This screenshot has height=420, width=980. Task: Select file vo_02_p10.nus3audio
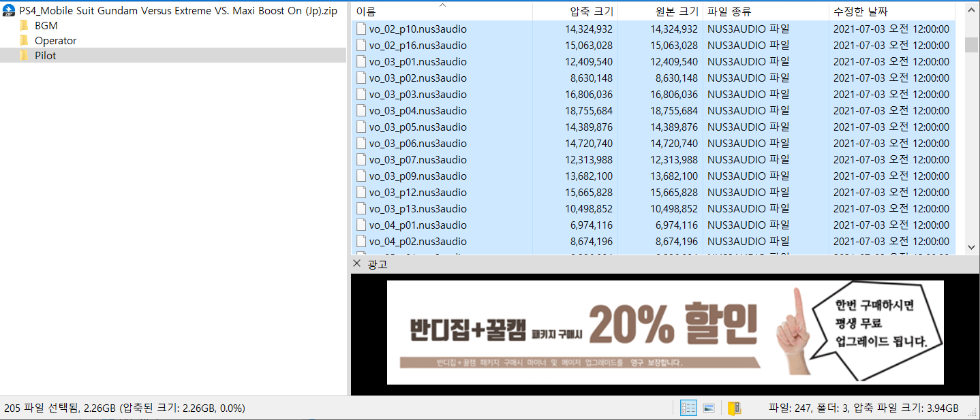tap(417, 29)
